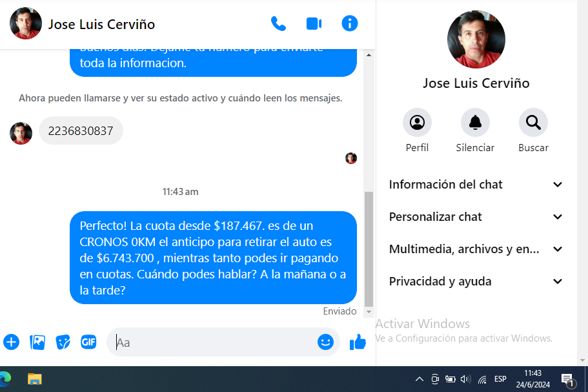
Task: Choose a sticker from sticker icon
Action: click(63, 342)
